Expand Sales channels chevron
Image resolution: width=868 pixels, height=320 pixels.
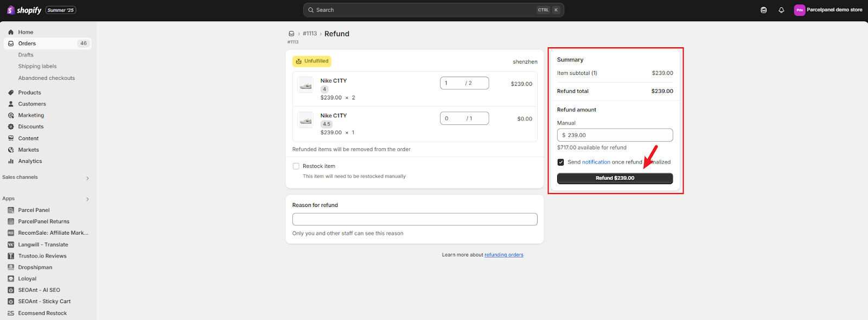tap(87, 178)
